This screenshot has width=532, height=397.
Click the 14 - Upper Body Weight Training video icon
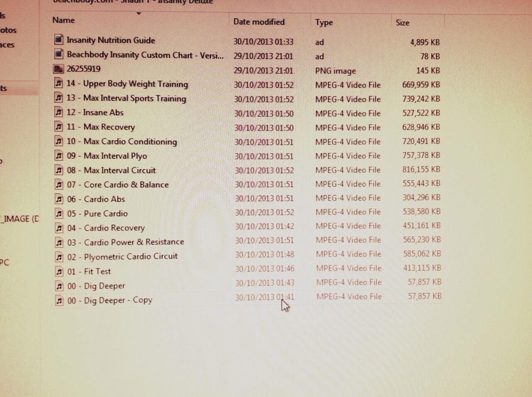pos(59,83)
